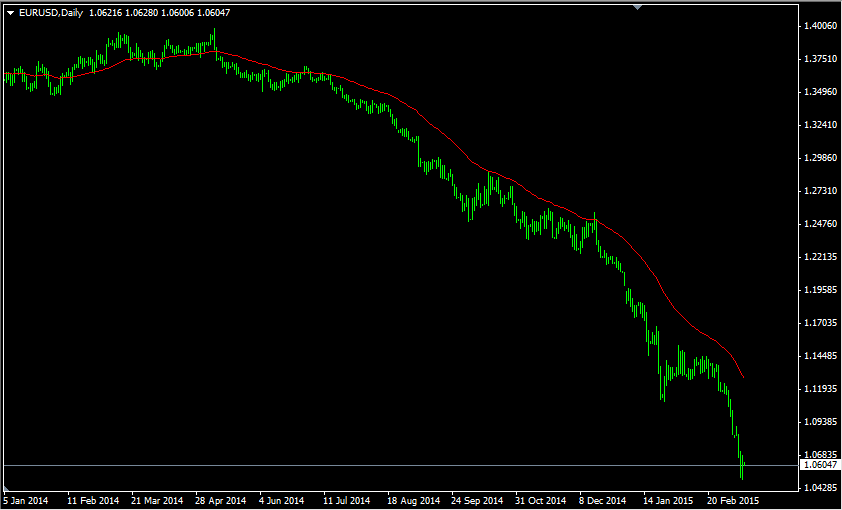
Task: Click the open price 1.06216 in header
Action: (105, 13)
